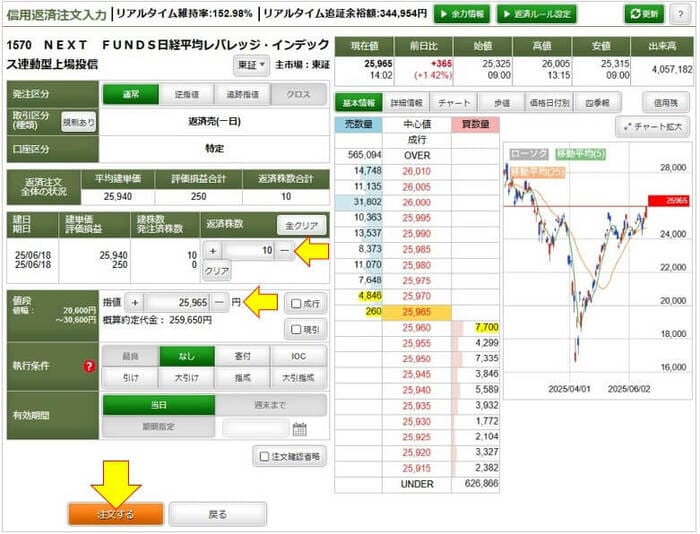The image size is (700, 534).
Task: Open 返済ルール設定 settings
Action: (x=537, y=14)
